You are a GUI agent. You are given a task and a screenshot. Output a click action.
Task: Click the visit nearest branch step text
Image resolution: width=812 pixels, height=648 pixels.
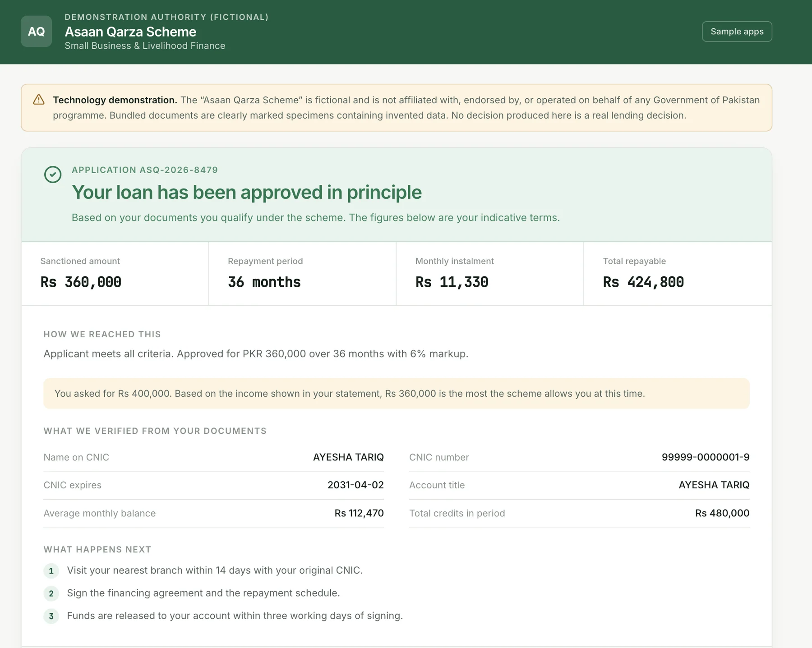215,570
